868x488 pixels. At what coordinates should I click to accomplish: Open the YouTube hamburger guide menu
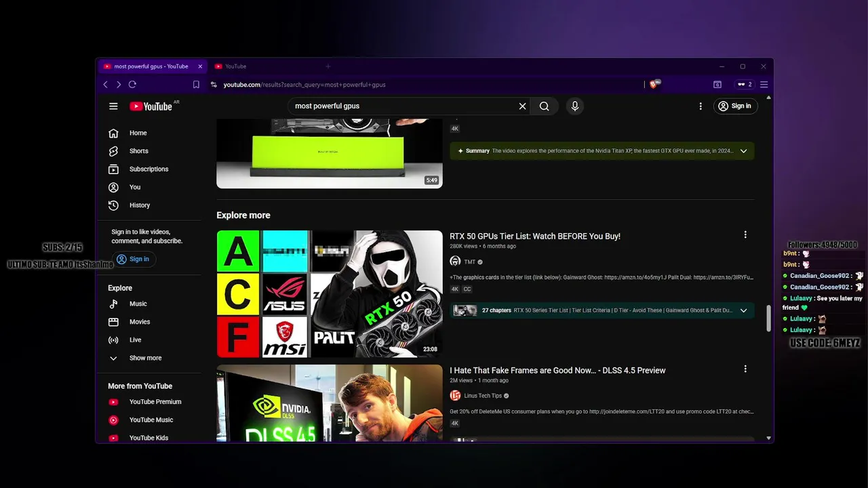(113, 106)
